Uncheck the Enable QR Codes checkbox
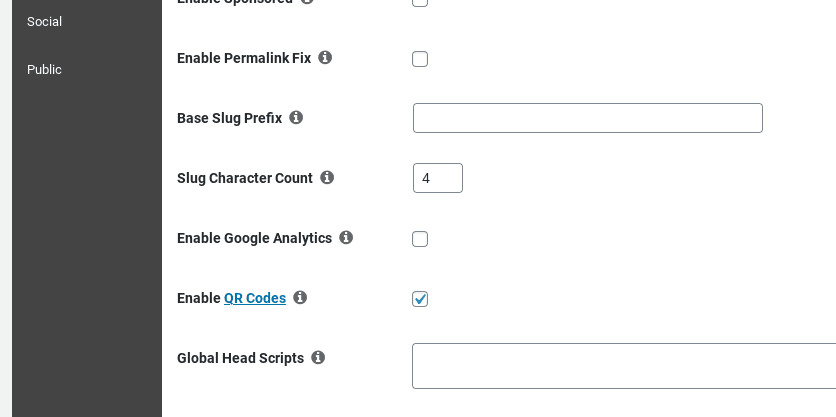The height and width of the screenshot is (417, 836). tap(420, 299)
